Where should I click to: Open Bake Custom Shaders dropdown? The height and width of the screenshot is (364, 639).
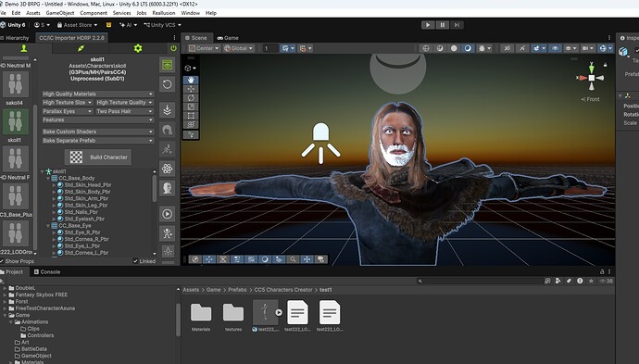point(98,132)
